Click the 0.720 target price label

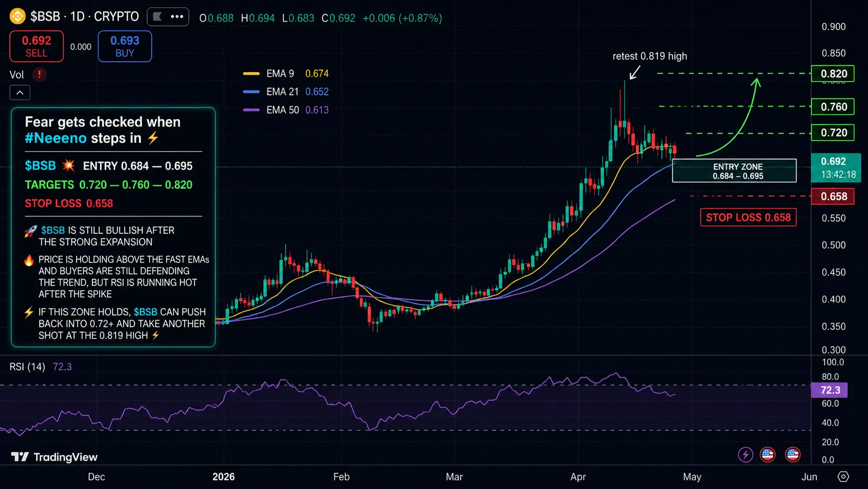pyautogui.click(x=834, y=133)
